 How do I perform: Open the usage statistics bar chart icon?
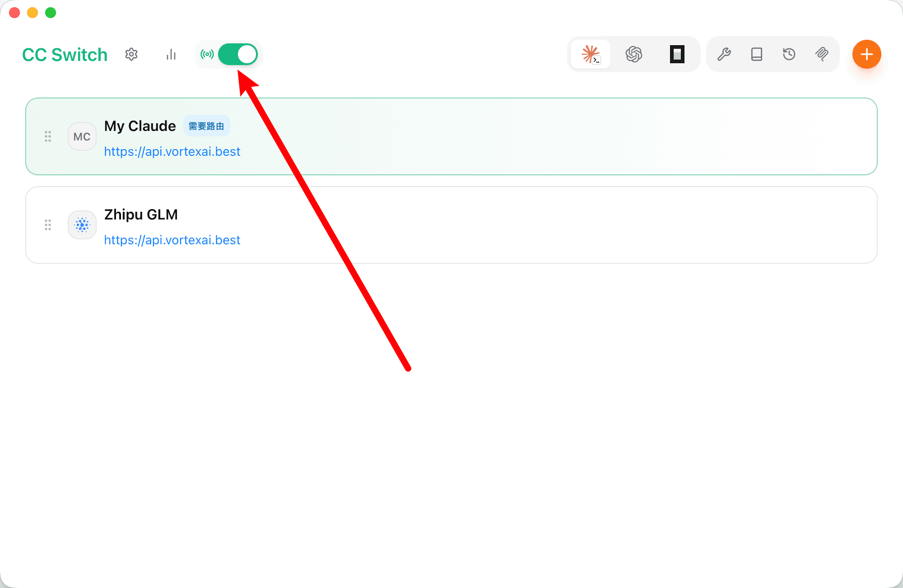[x=171, y=54]
